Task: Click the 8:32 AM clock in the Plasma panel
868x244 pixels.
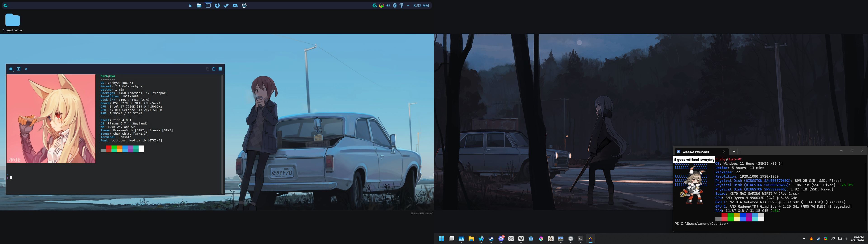Action: 421,5
